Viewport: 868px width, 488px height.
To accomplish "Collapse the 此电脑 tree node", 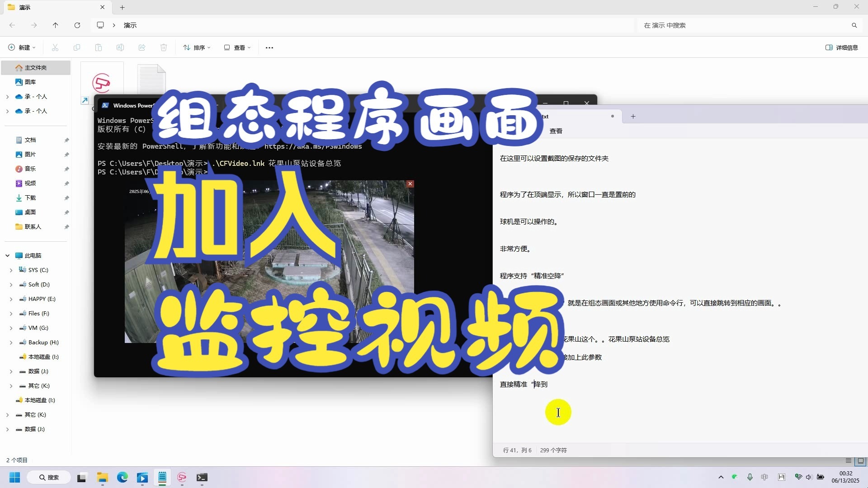I will click(7, 255).
